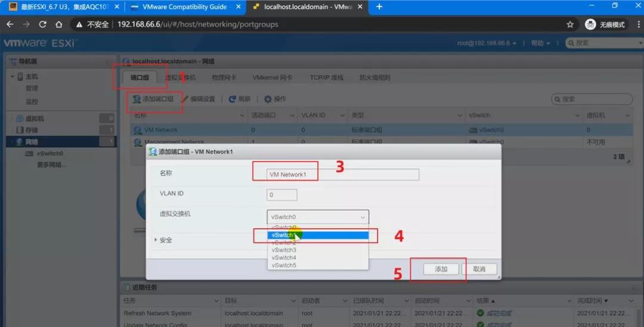Click the VLAN ID input field
This screenshot has height=327, width=644.
(281, 195)
